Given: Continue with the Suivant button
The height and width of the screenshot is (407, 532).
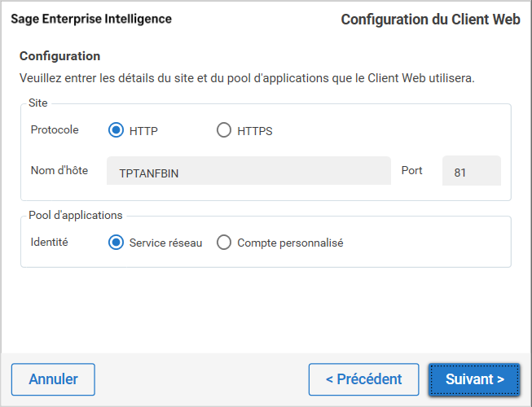Looking at the screenshot, I should (474, 379).
